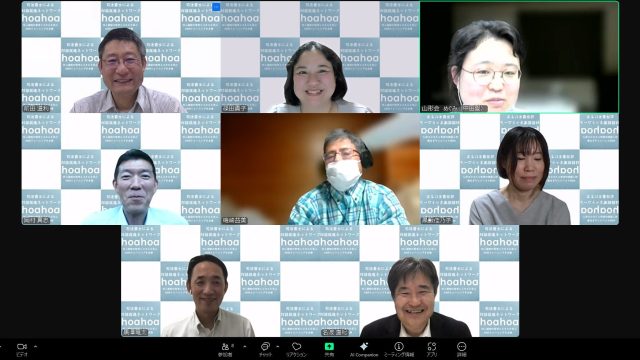Click the masked participant's name label
Screen dimensions: 640x360
(x=235, y=220)
